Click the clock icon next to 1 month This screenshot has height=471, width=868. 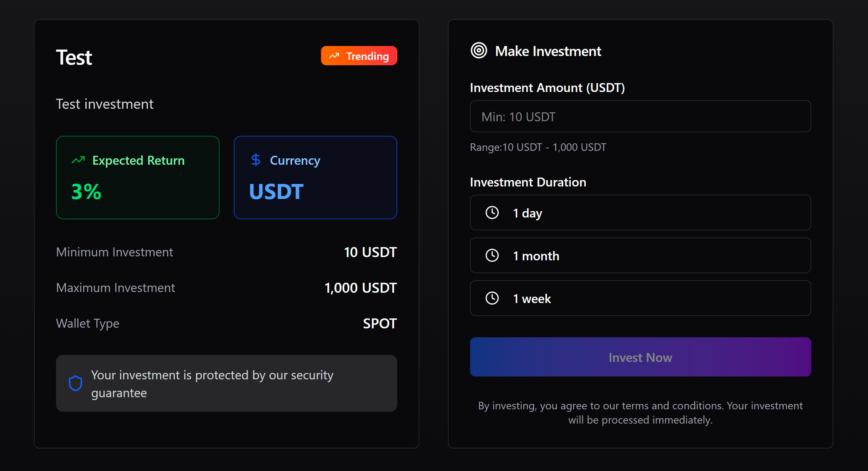(x=492, y=255)
